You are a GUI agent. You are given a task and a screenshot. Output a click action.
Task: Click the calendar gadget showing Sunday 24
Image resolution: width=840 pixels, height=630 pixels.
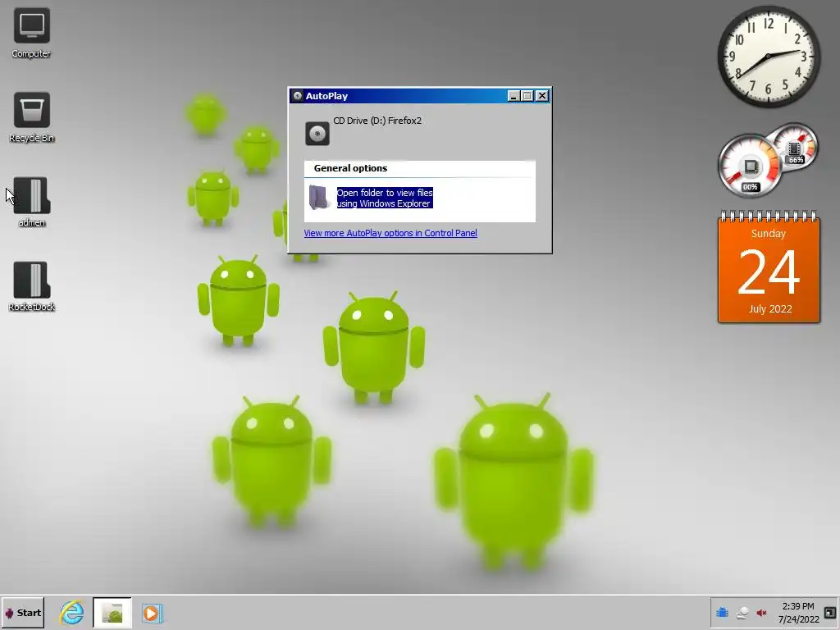click(769, 268)
